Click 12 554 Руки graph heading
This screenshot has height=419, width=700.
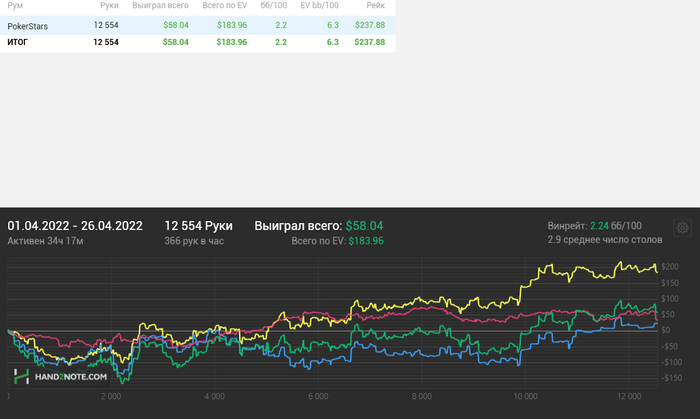(199, 226)
